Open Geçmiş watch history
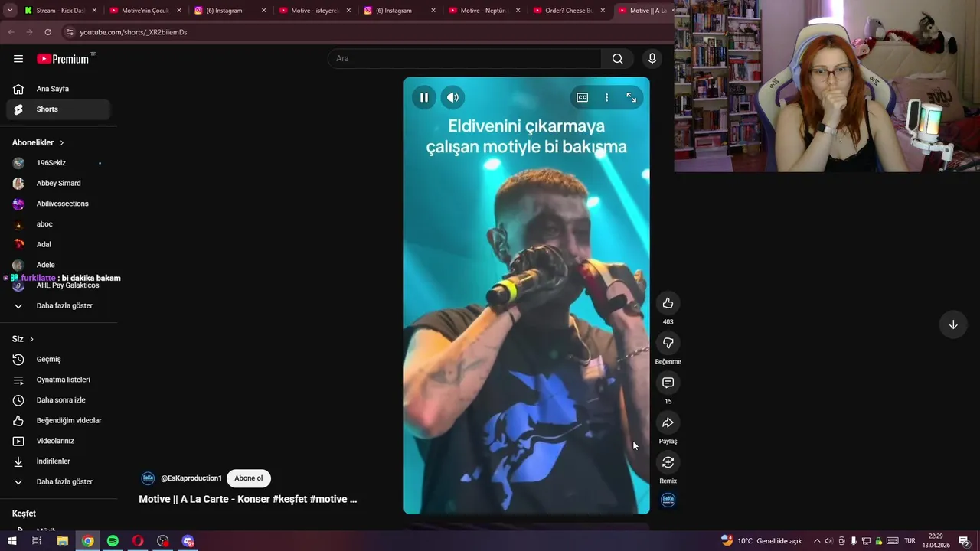 58,360
